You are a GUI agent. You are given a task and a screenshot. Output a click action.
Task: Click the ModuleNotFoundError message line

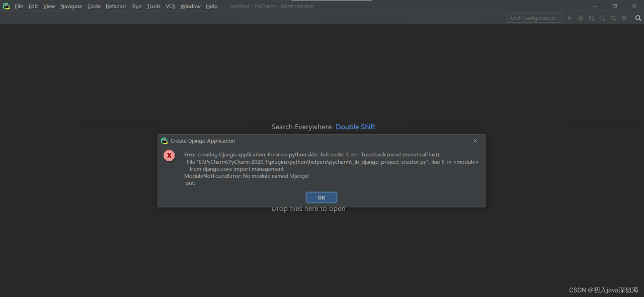[247, 176]
